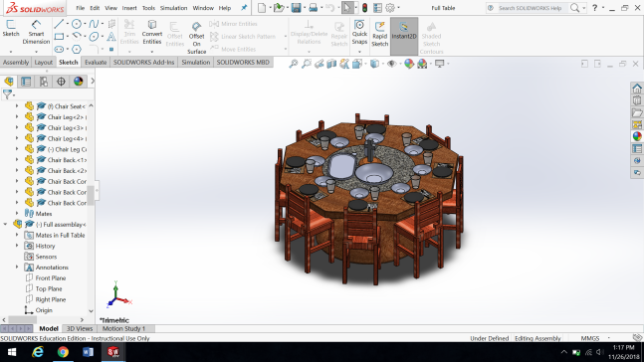644x362 pixels.
Task: Open the Insert menu
Action: (129, 8)
